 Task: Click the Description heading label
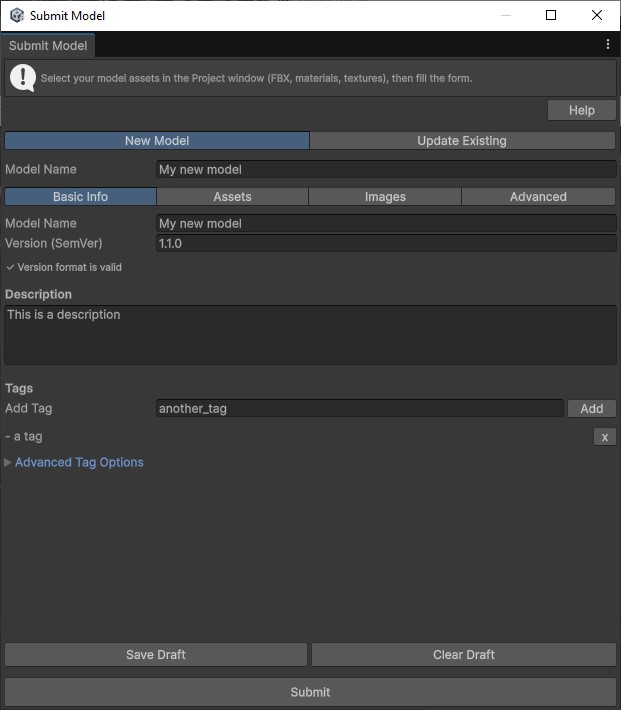tap(39, 294)
